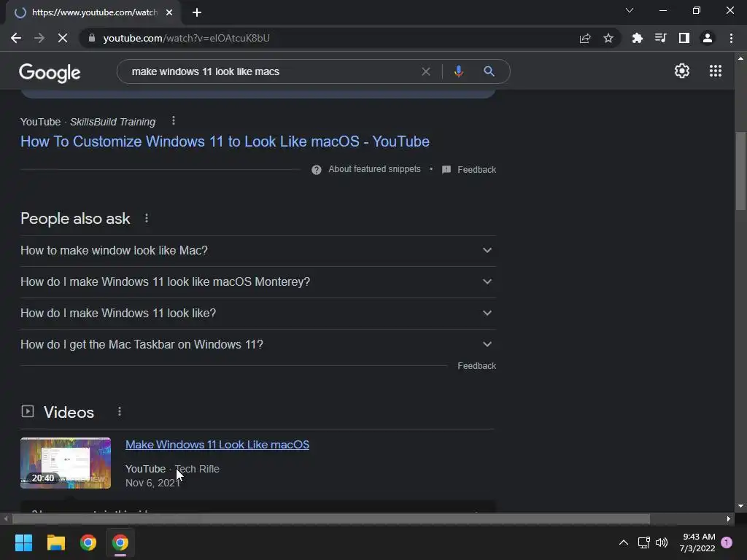Open notification center badge
The width and height of the screenshot is (747, 560).
point(727,542)
